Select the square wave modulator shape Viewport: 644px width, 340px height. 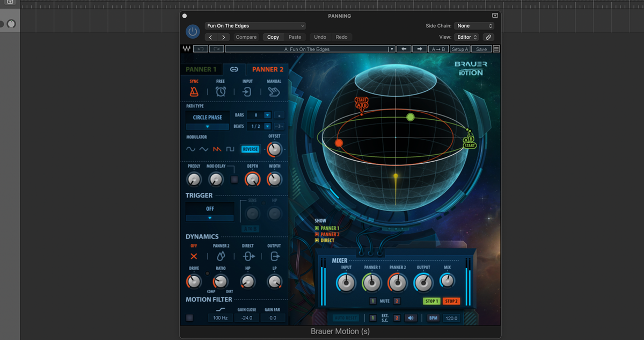coord(231,149)
